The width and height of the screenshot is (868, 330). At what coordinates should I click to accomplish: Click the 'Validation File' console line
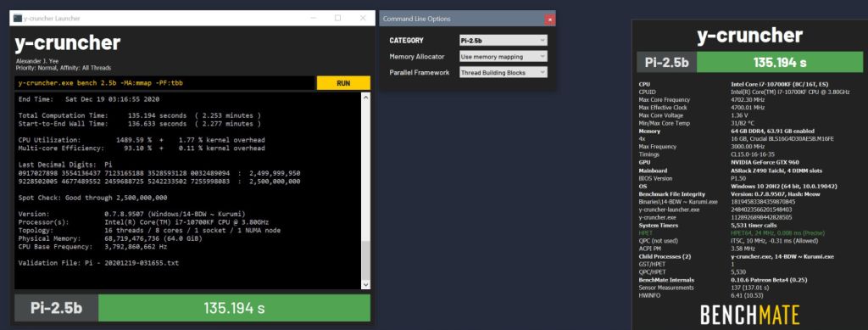98,263
